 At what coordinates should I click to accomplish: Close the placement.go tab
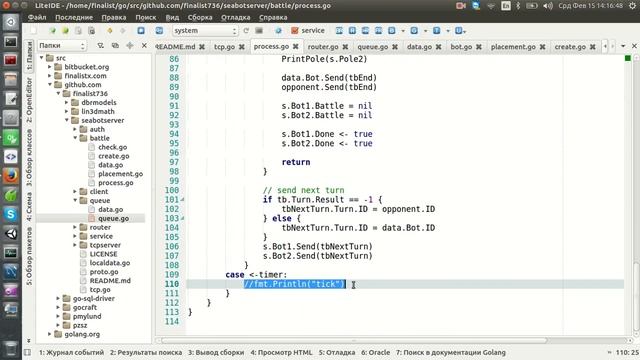pyautogui.click(x=542, y=47)
